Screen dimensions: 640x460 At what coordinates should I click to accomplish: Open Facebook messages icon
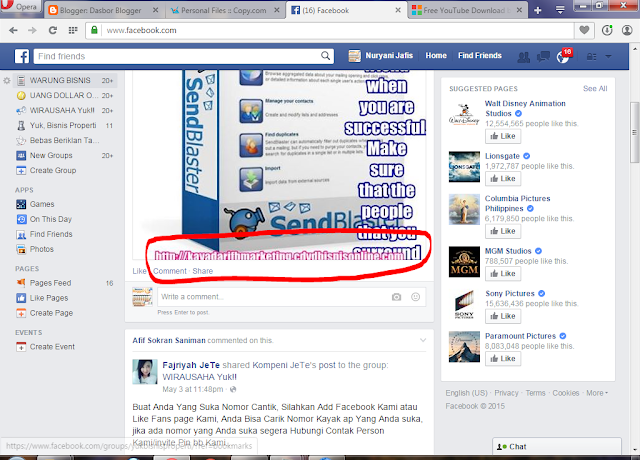point(543,57)
